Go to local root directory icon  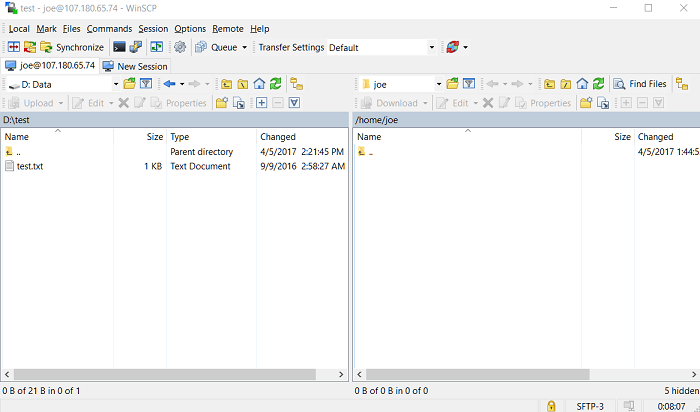point(243,84)
